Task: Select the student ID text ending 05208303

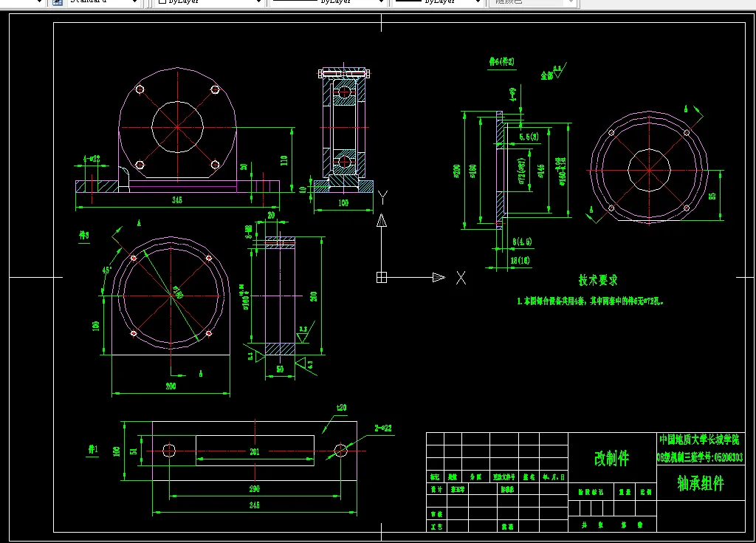Action: tap(700, 457)
